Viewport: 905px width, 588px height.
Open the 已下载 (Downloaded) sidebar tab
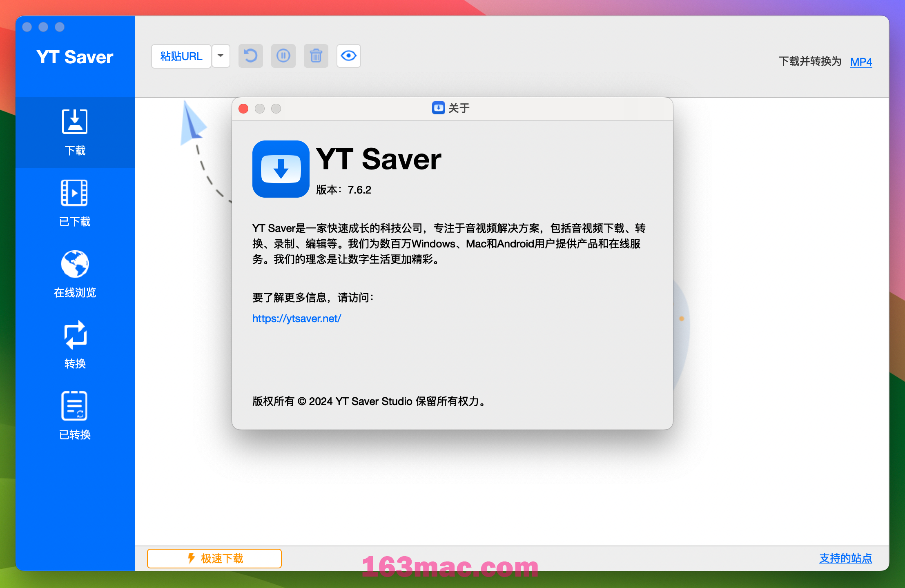click(x=75, y=203)
